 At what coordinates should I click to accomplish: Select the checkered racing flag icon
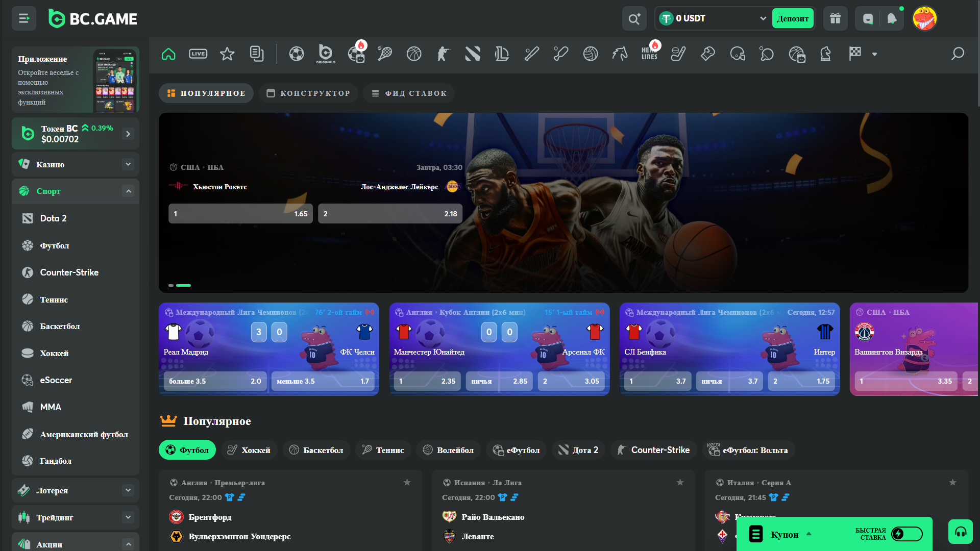pos(855,54)
